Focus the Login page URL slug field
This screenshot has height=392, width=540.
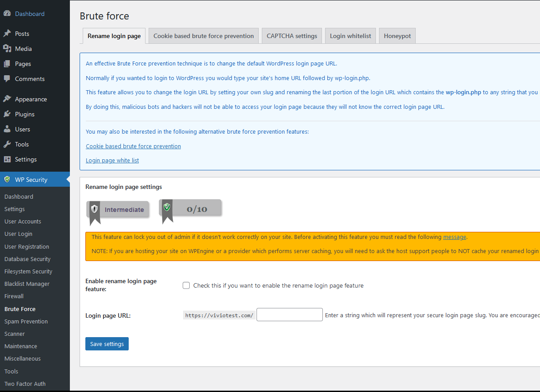pyautogui.click(x=289, y=315)
